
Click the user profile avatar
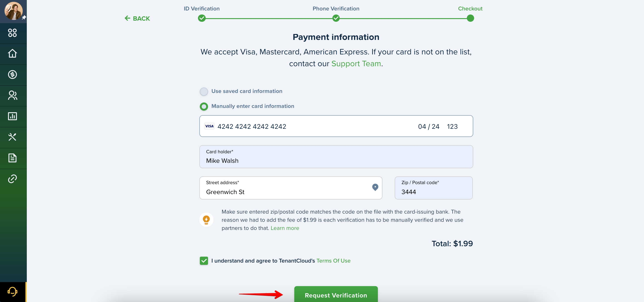tap(13, 11)
